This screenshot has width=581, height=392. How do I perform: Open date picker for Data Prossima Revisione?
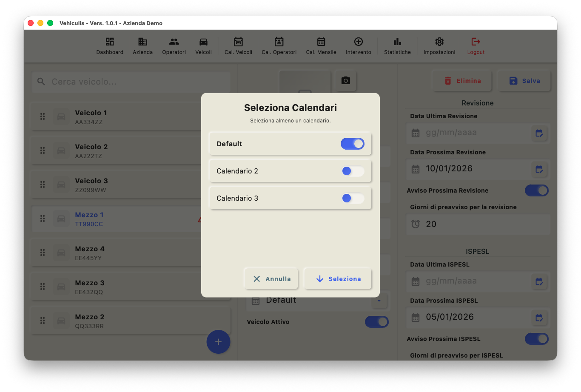539,169
